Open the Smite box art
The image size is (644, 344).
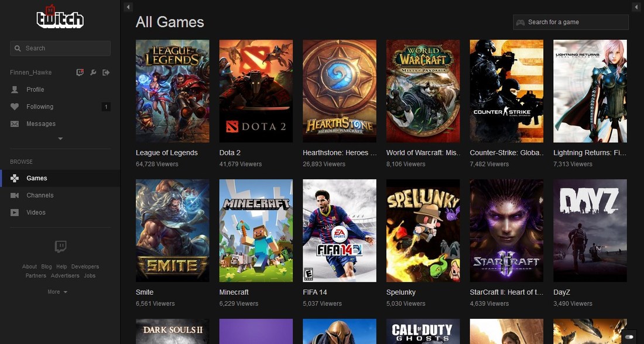coord(173,230)
